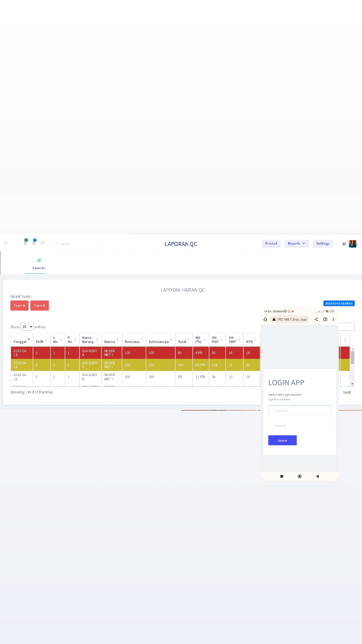Open the show entries count dropdown
362x644 pixels.
27,327
